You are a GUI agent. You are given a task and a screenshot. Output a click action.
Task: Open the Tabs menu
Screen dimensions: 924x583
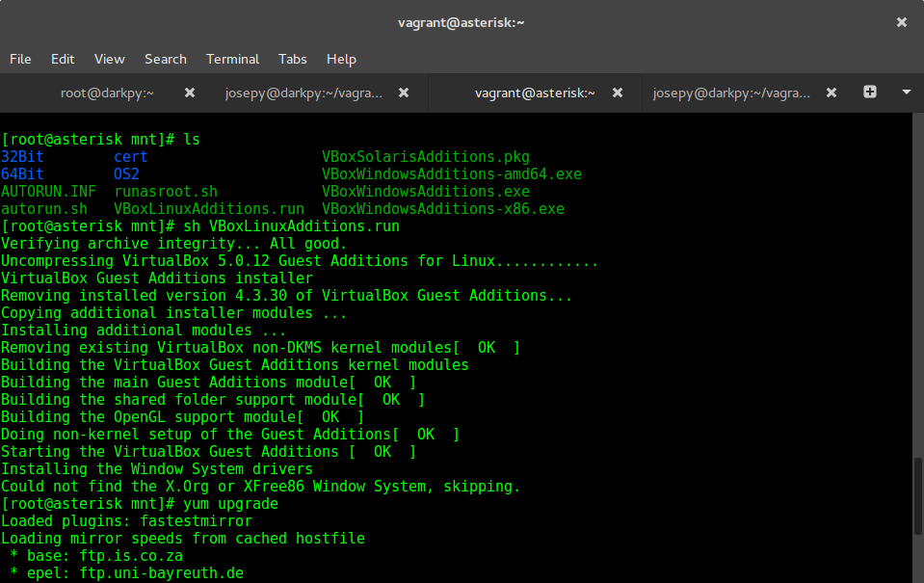tap(292, 59)
